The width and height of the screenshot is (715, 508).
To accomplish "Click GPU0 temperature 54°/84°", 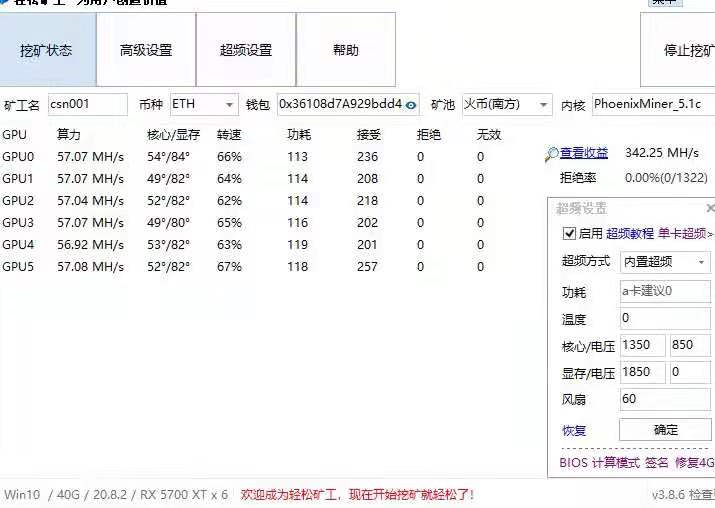I will [x=168, y=157].
